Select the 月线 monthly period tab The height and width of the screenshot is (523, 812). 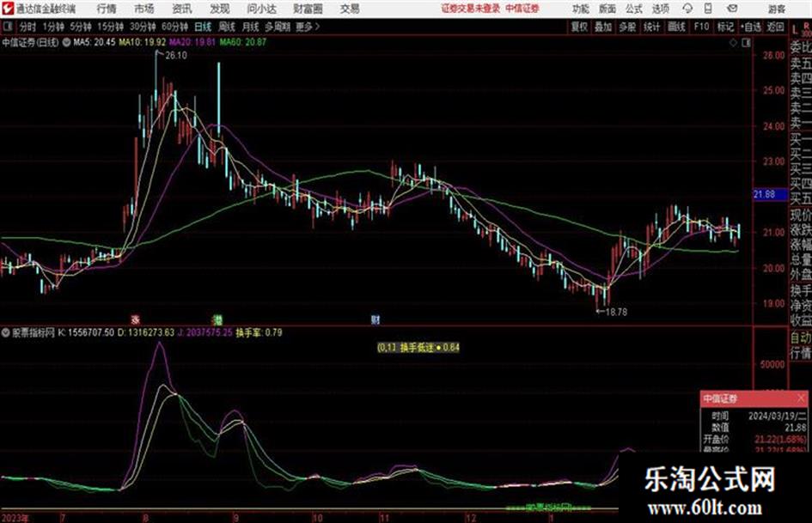point(251,27)
